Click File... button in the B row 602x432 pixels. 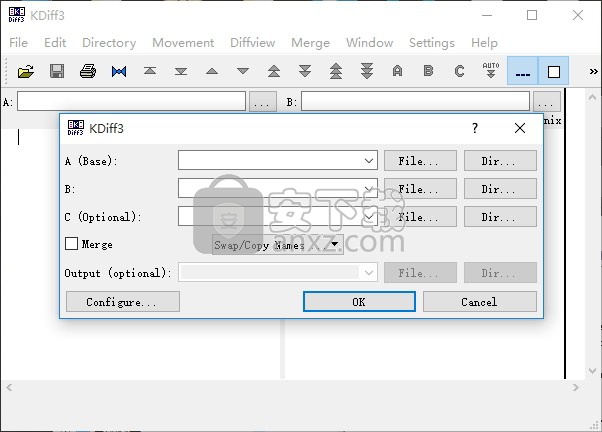[x=420, y=189]
